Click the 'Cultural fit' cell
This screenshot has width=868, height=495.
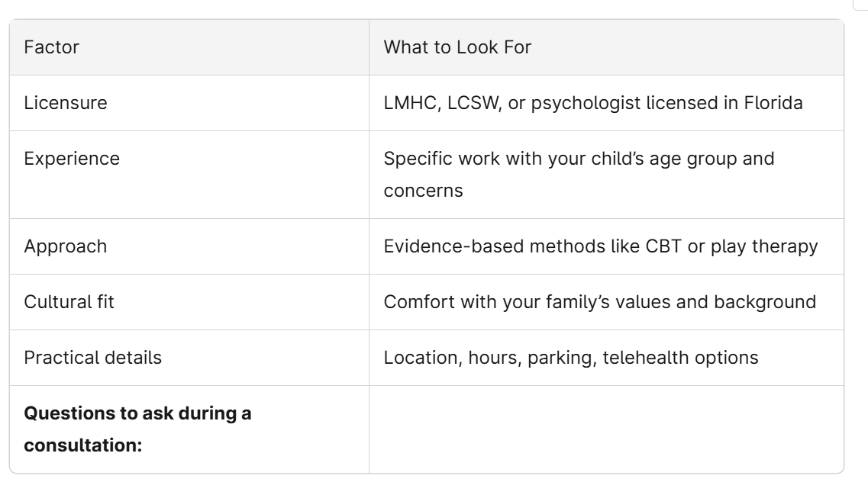69,302
